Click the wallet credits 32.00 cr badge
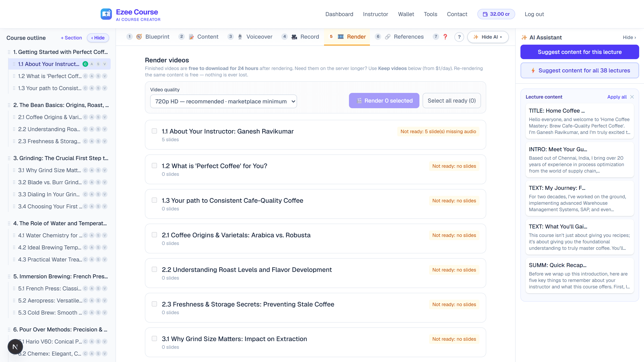The image size is (644, 362). point(496,14)
